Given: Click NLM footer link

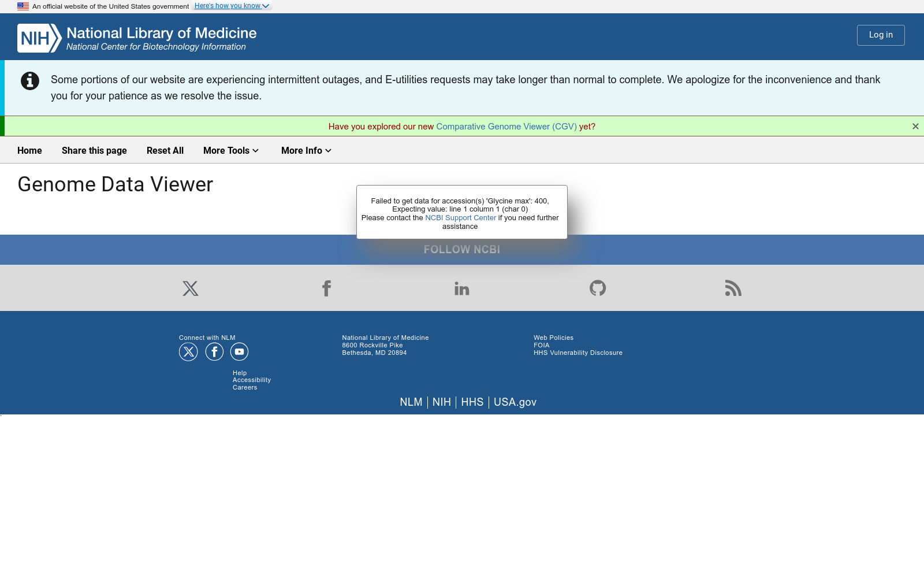Looking at the screenshot, I should 411,402.
